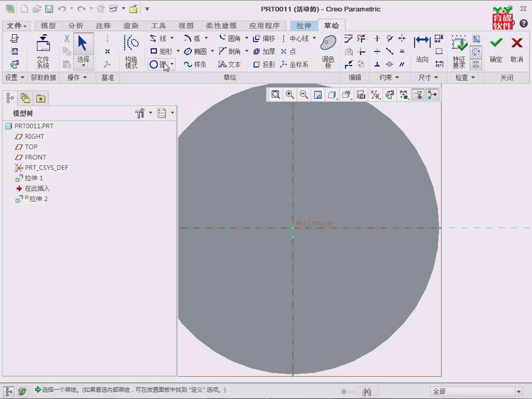Image resolution: width=532 pixels, height=399 pixels.
Task: Toggle Construction Mode (构造模式)
Action: tap(131, 51)
